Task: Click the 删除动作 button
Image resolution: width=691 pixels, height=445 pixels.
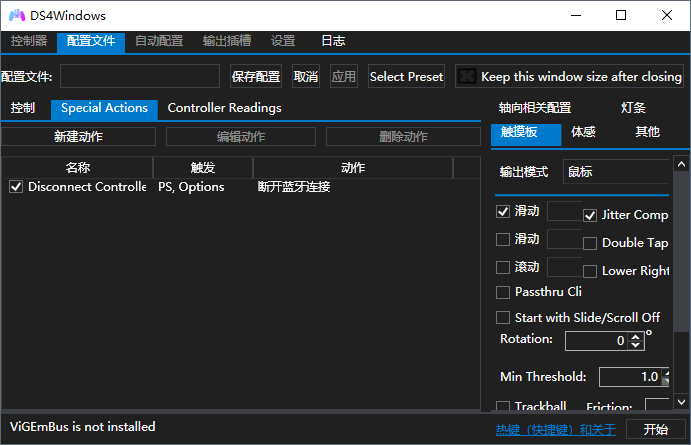Action: pos(403,137)
